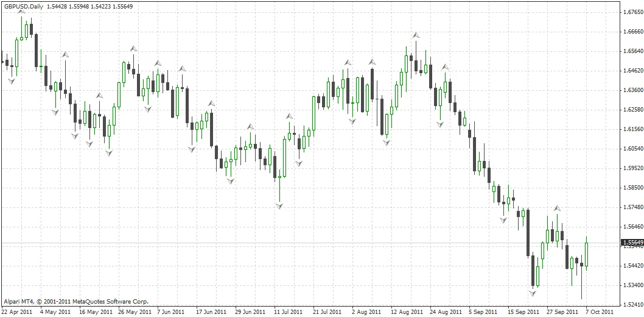Image resolution: width=644 pixels, height=317 pixels.
Task: Select the down fractal arrow below the September low
Action: (532, 294)
